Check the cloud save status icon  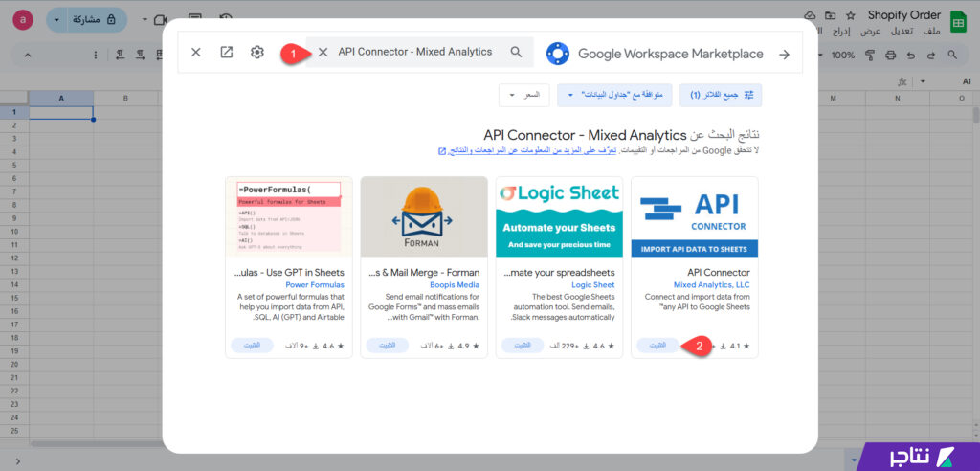pyautogui.click(x=811, y=15)
